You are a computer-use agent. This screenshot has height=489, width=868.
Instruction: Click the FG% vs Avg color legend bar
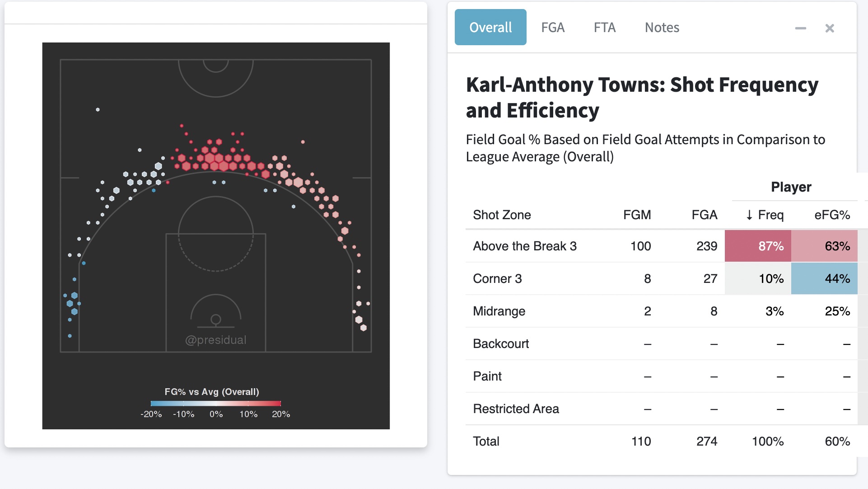pos(216,403)
